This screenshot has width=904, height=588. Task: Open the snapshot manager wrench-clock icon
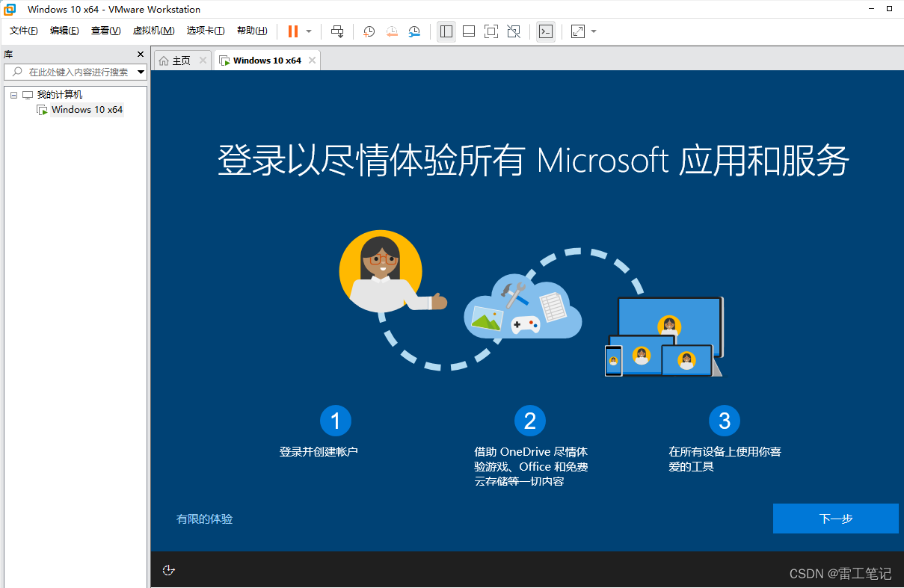click(x=414, y=31)
